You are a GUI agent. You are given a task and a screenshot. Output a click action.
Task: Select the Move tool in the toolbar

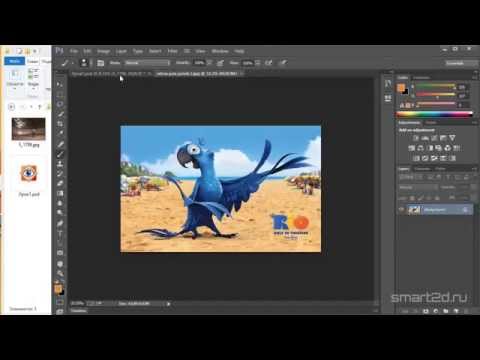click(60, 84)
